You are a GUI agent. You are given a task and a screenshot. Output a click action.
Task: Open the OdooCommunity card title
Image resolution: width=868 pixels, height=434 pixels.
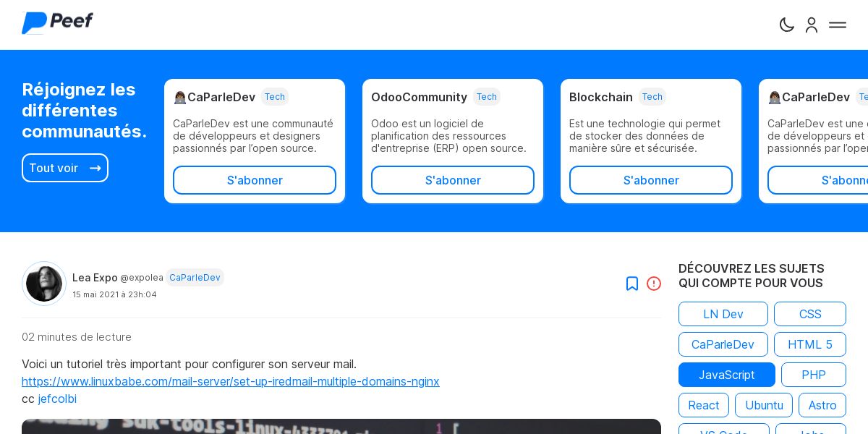[x=419, y=97]
